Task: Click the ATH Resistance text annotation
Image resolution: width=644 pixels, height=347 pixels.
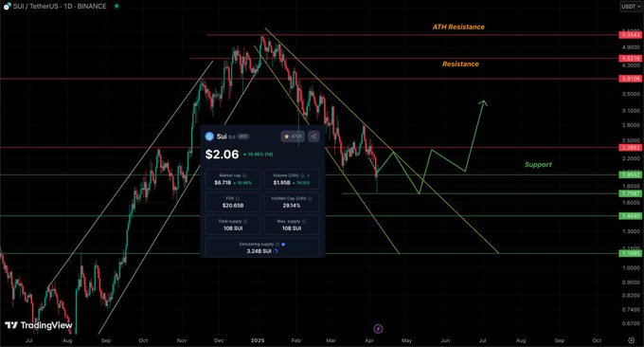Action: (458, 27)
